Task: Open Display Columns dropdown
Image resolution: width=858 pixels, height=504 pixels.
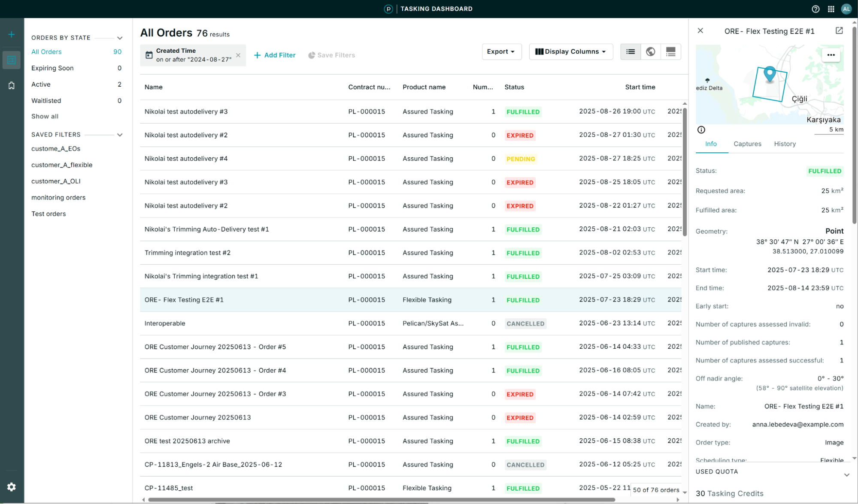Action: [570, 52]
